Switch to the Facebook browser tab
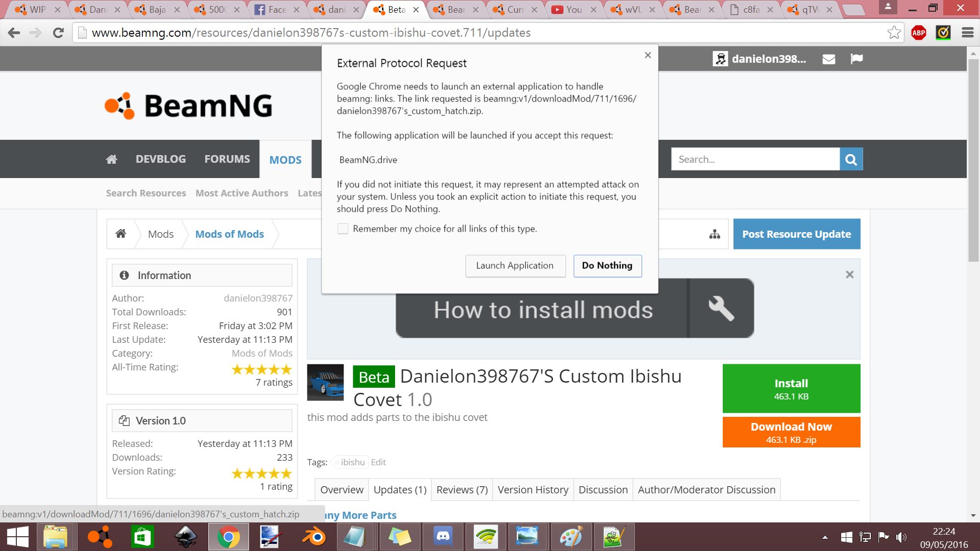This screenshot has width=980, height=551. click(x=276, y=10)
